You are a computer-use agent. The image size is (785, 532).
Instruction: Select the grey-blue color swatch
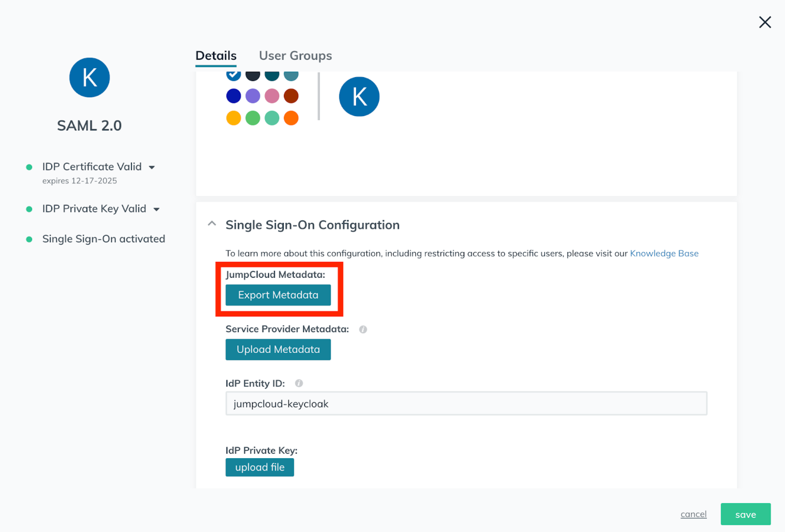[x=291, y=75]
